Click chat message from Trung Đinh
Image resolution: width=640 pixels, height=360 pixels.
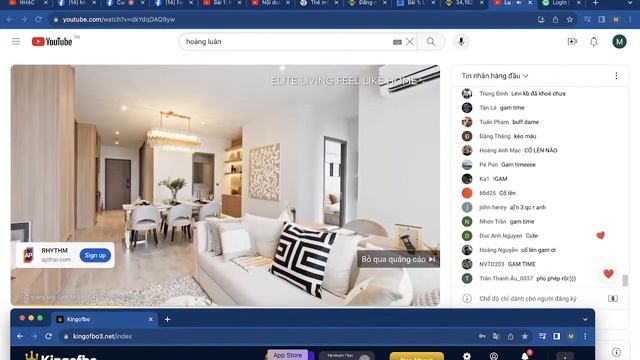pos(538,93)
